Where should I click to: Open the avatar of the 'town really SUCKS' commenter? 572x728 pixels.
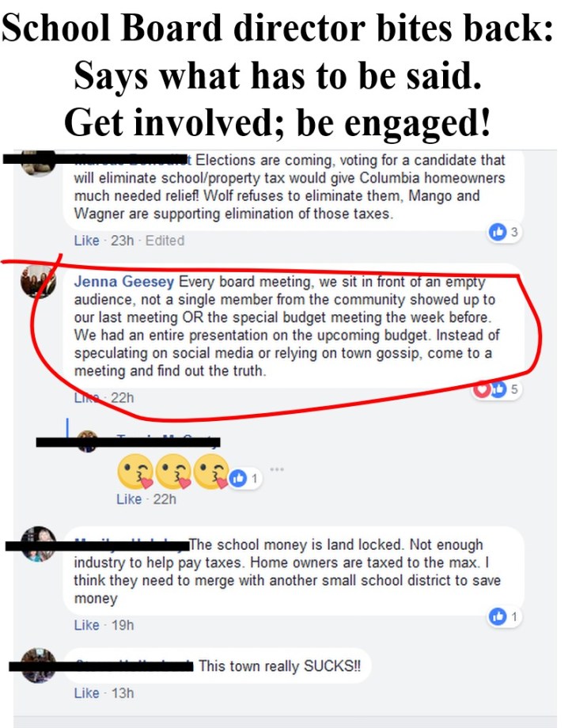[x=38, y=665]
